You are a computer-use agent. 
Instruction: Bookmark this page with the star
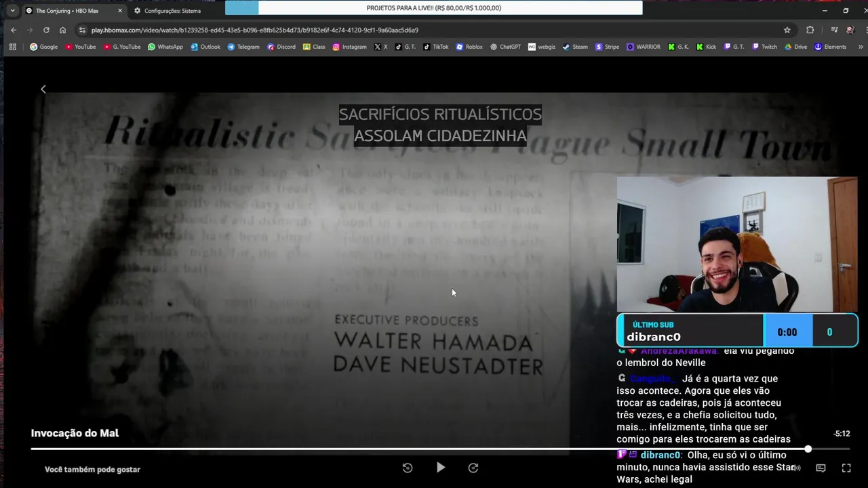[x=787, y=30]
